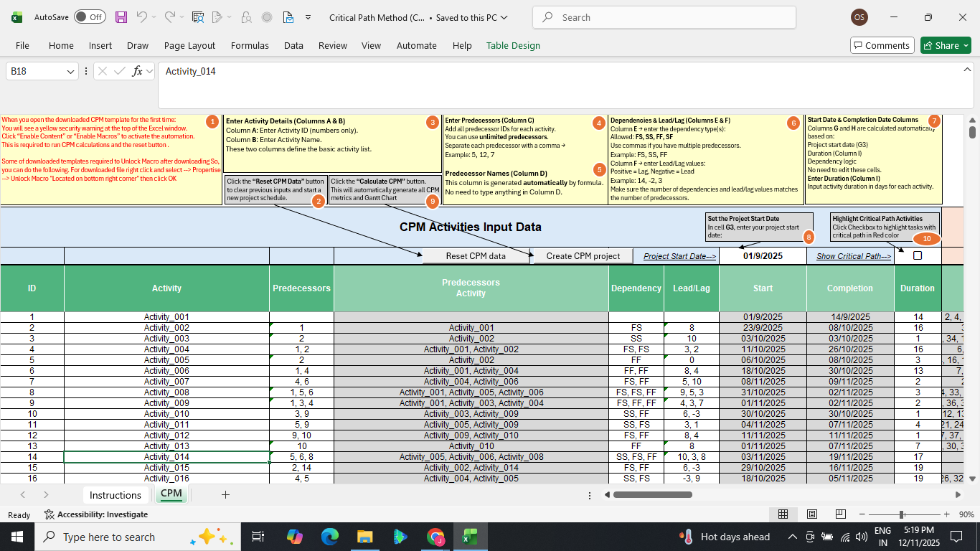Viewport: 980px width, 551px height.
Task: Click the Project Start Date cell 01/9/2025
Action: [x=762, y=256]
